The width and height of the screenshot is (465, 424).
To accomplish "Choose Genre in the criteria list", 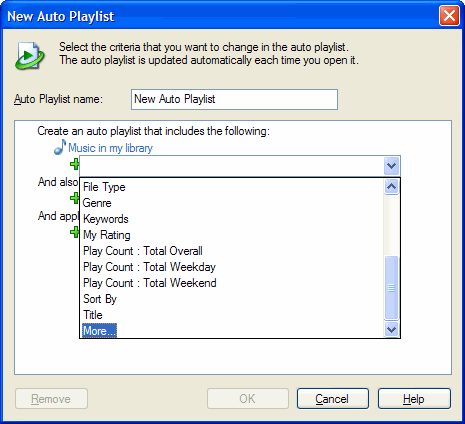I will click(97, 203).
